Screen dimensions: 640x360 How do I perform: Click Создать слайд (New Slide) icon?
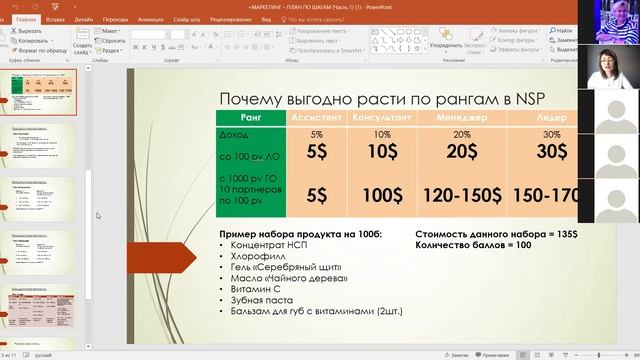[82, 35]
